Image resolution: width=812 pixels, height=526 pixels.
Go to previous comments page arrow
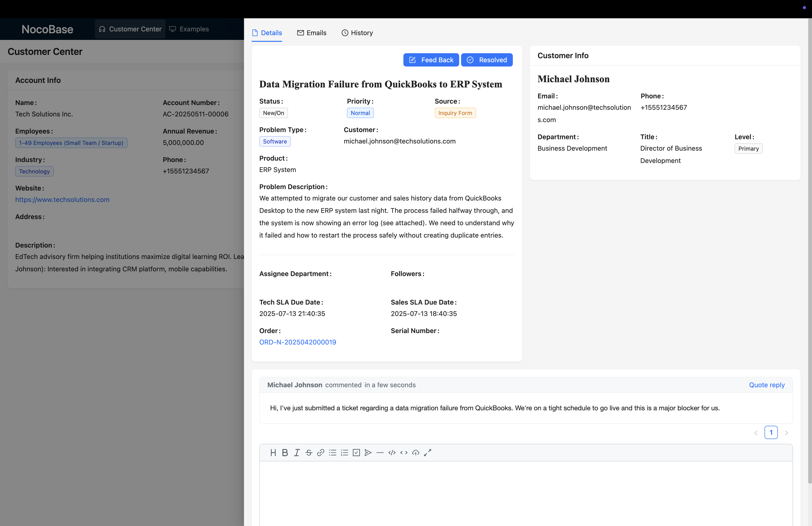756,433
